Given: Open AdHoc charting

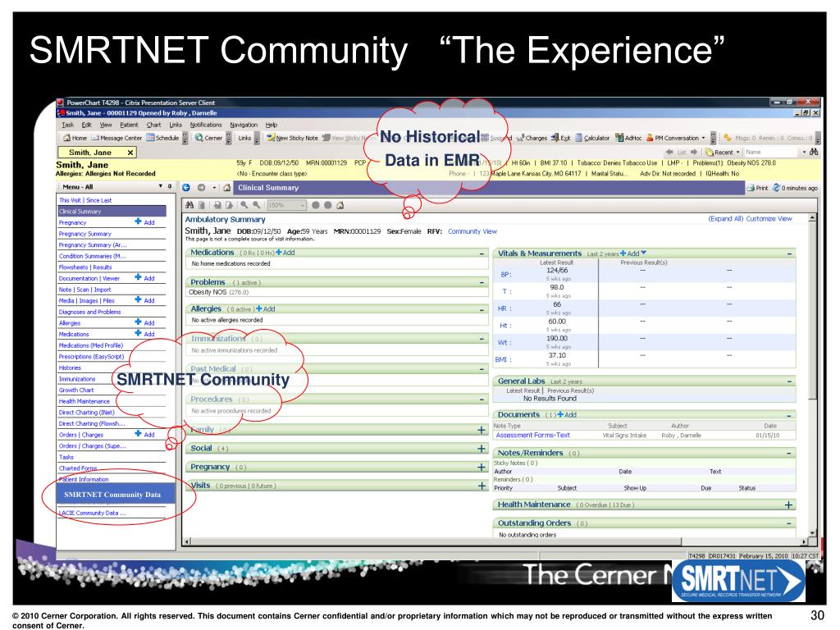Looking at the screenshot, I should pyautogui.click(x=628, y=138).
